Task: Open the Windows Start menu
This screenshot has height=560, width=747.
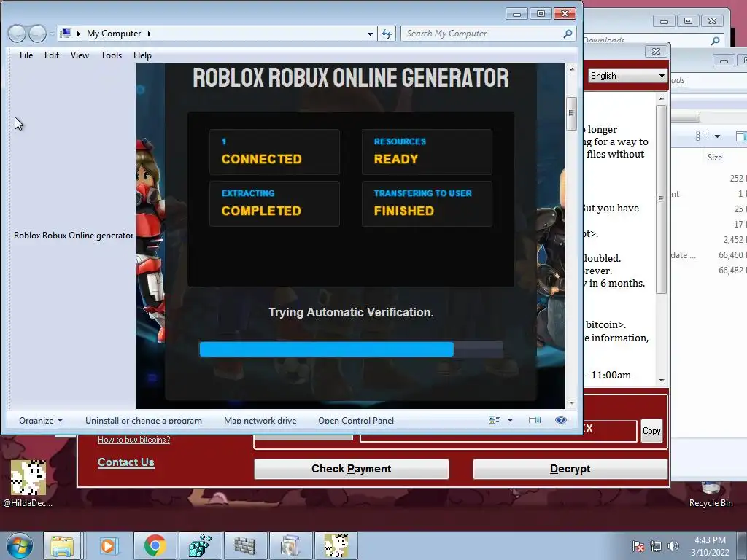Action: (20, 545)
